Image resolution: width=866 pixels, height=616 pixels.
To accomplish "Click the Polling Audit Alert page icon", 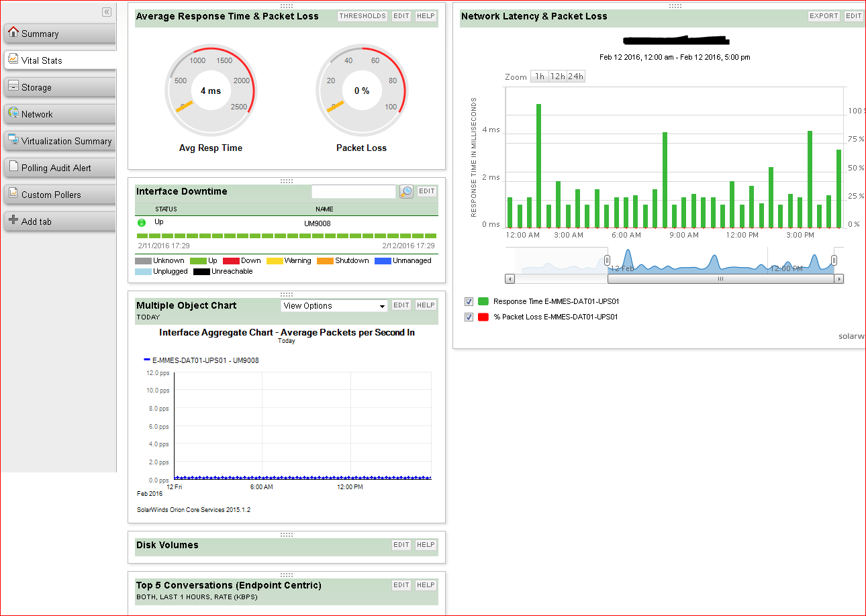I will coord(13,166).
